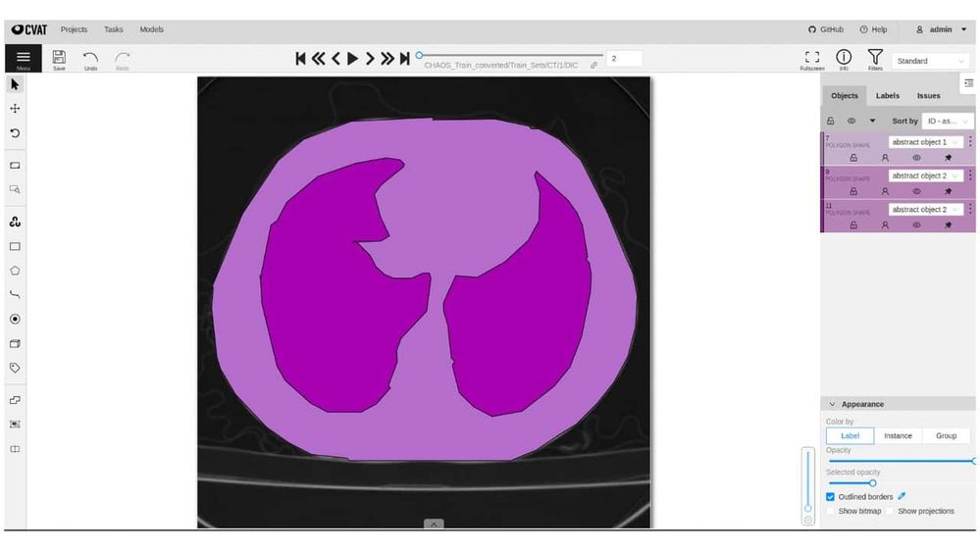This screenshot has height=551, width=980.
Task: Open the label dropdown for object 11
Action: click(926, 209)
